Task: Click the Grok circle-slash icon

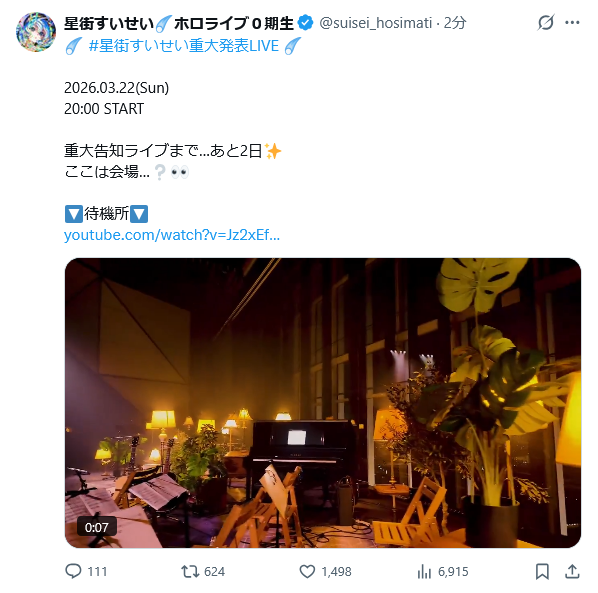Action: click(x=546, y=22)
